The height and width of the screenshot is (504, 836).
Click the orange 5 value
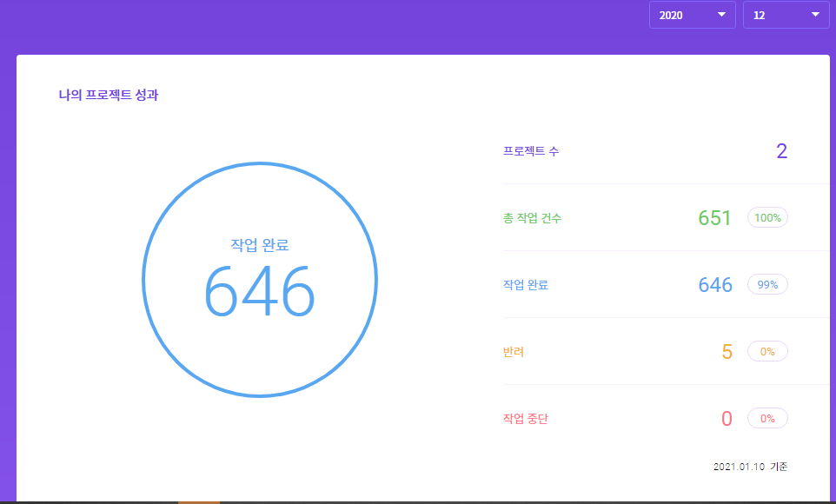click(x=727, y=352)
